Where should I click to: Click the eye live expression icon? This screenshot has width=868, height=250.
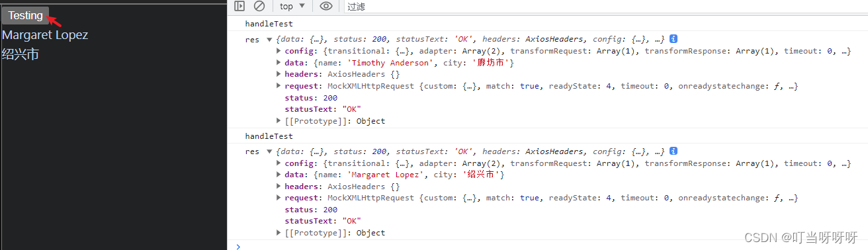tap(325, 6)
